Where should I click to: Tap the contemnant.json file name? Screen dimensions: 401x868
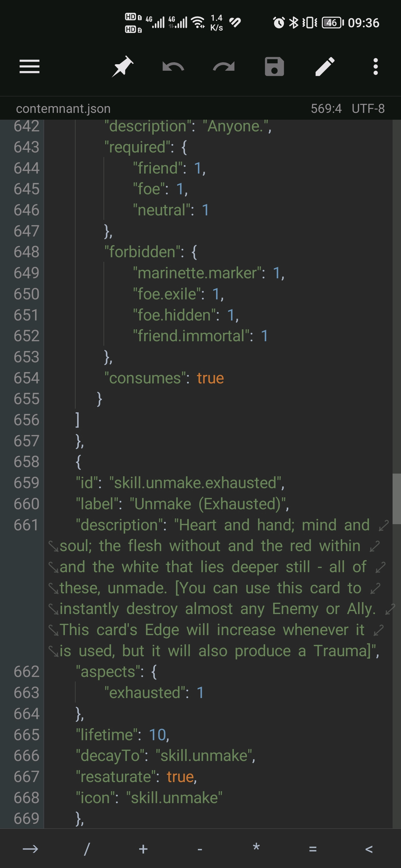point(63,108)
